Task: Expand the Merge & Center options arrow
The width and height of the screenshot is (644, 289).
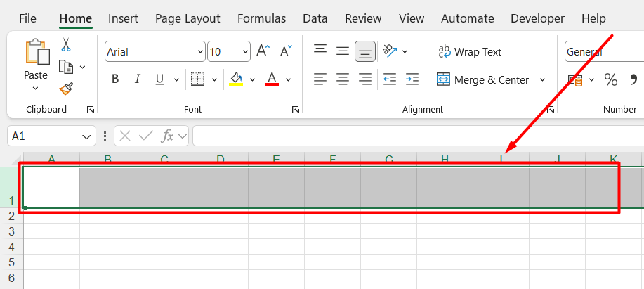Action: [x=542, y=79]
